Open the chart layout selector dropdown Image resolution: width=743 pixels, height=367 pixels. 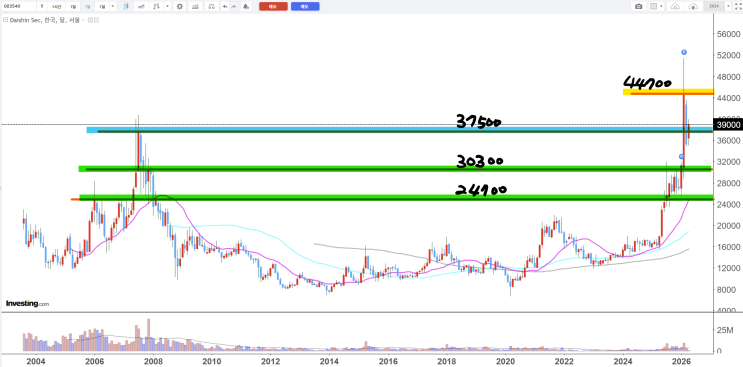point(656,6)
